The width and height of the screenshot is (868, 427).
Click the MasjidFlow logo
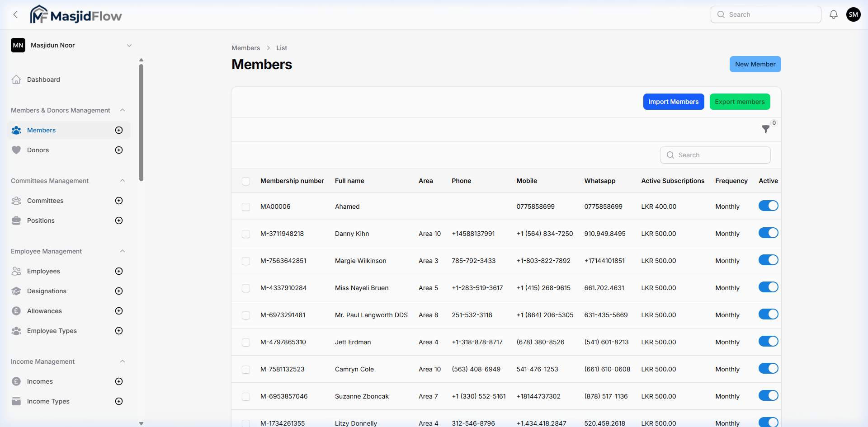click(75, 14)
